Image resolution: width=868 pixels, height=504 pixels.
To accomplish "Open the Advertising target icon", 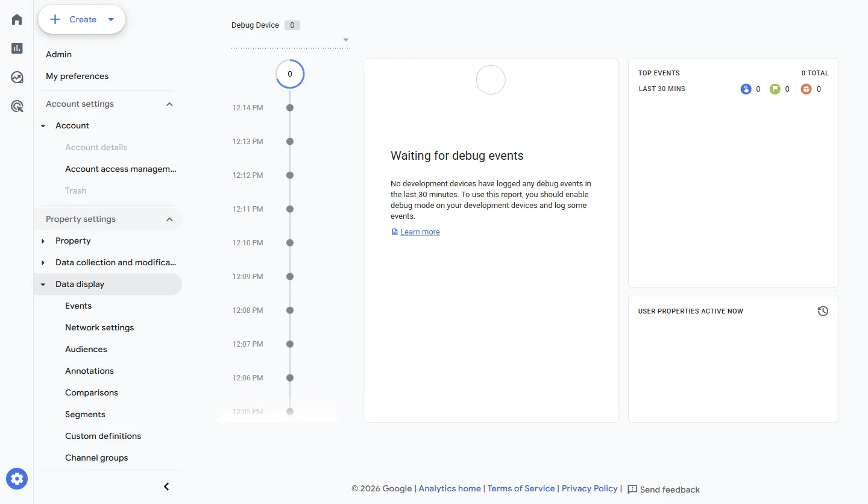I will pos(17,107).
